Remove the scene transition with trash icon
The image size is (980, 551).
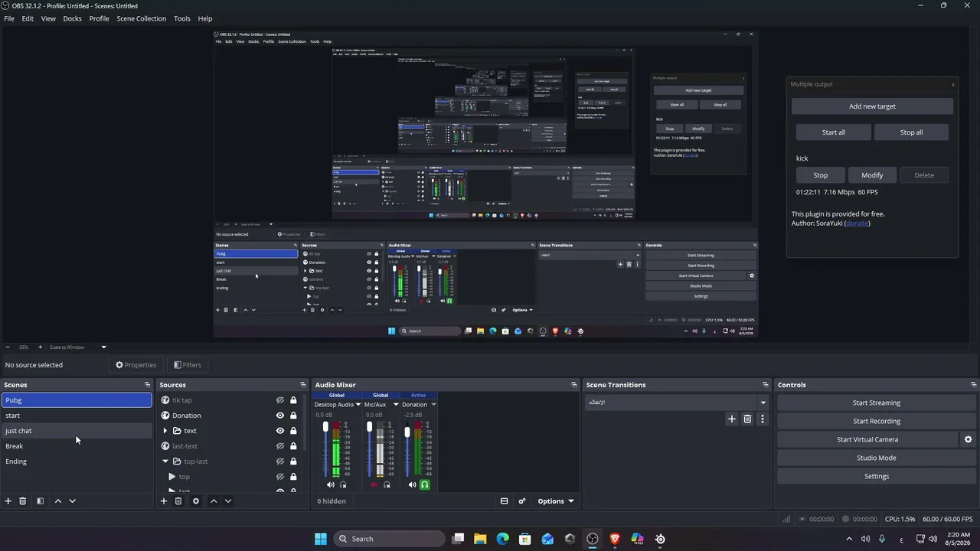(747, 419)
